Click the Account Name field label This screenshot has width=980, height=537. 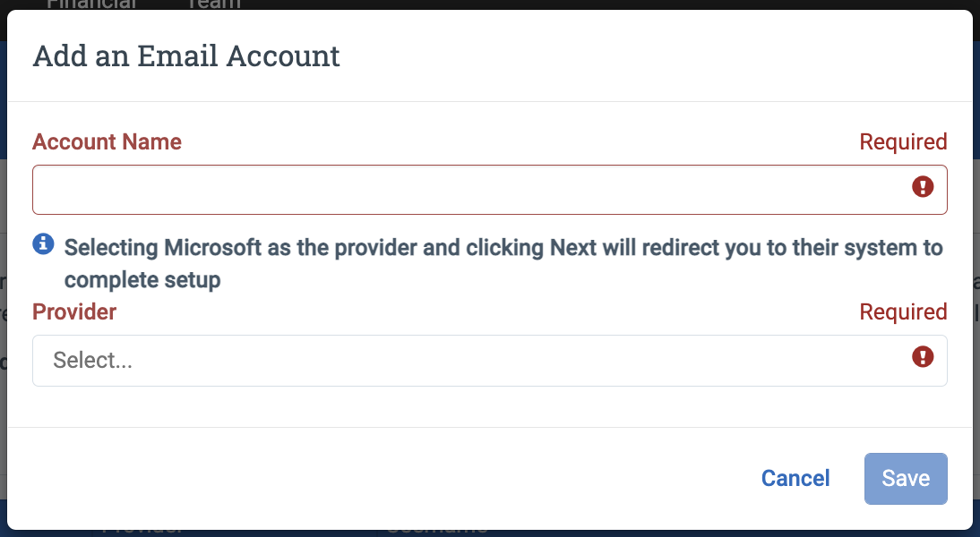tap(107, 141)
